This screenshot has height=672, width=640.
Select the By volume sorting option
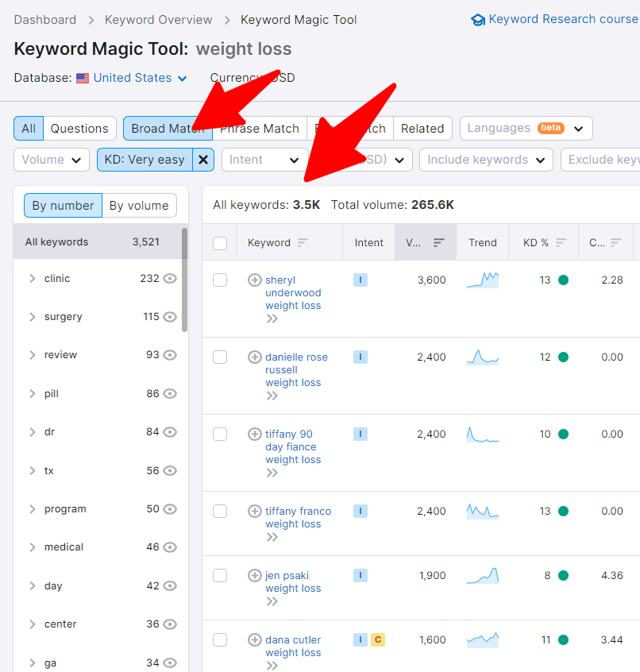(x=139, y=205)
